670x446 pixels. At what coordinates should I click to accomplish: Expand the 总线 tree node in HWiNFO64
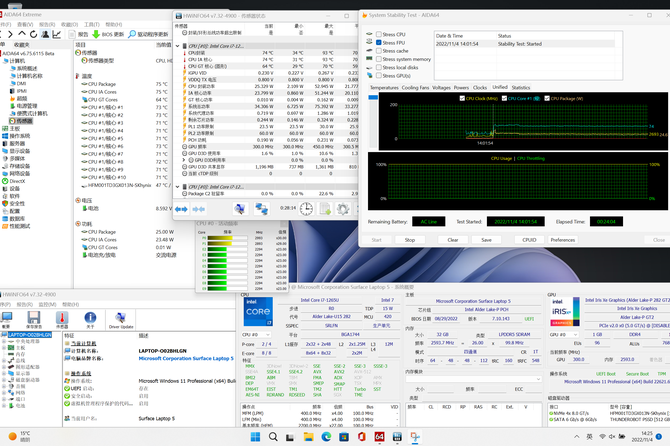click(4, 361)
